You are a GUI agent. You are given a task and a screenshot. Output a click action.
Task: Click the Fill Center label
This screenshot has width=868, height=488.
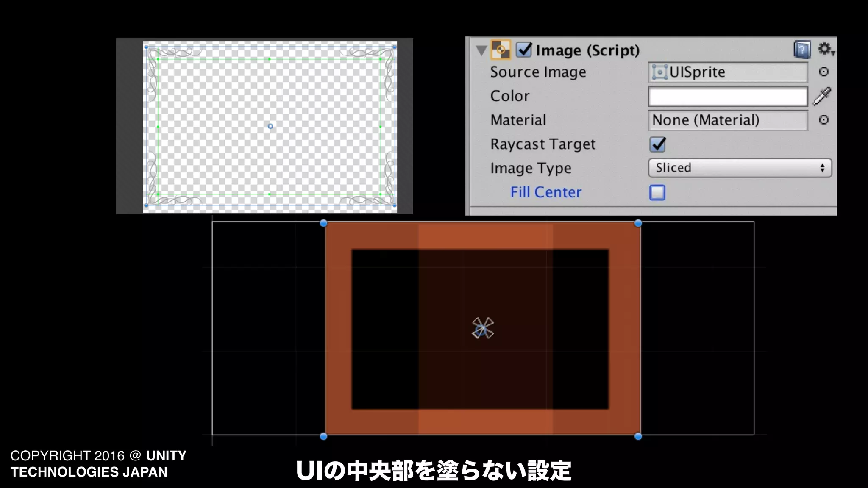(x=546, y=192)
